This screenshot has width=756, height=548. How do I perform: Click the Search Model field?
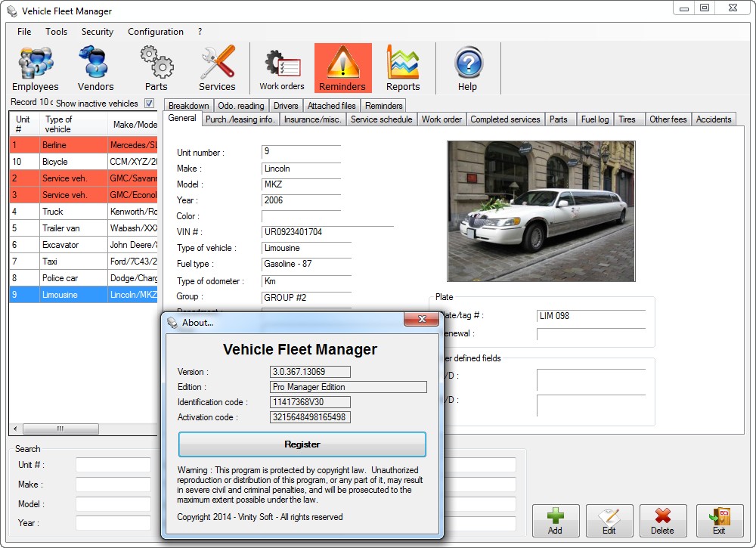(113, 504)
